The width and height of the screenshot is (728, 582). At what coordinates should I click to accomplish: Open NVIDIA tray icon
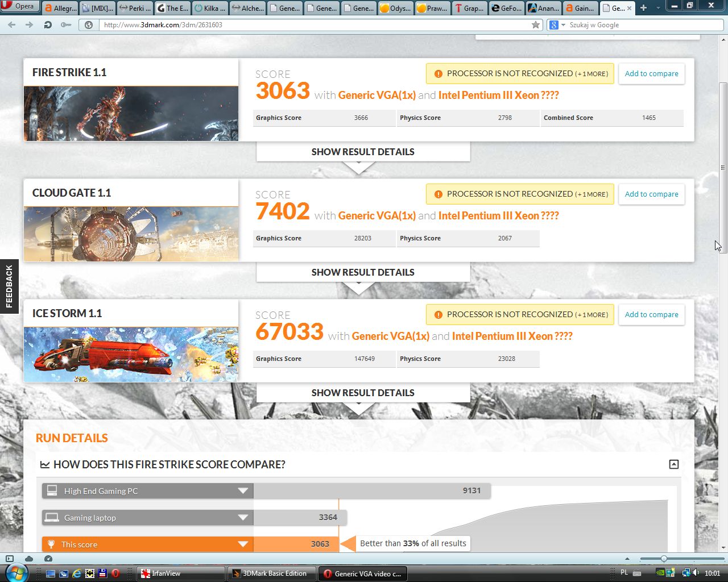click(660, 573)
